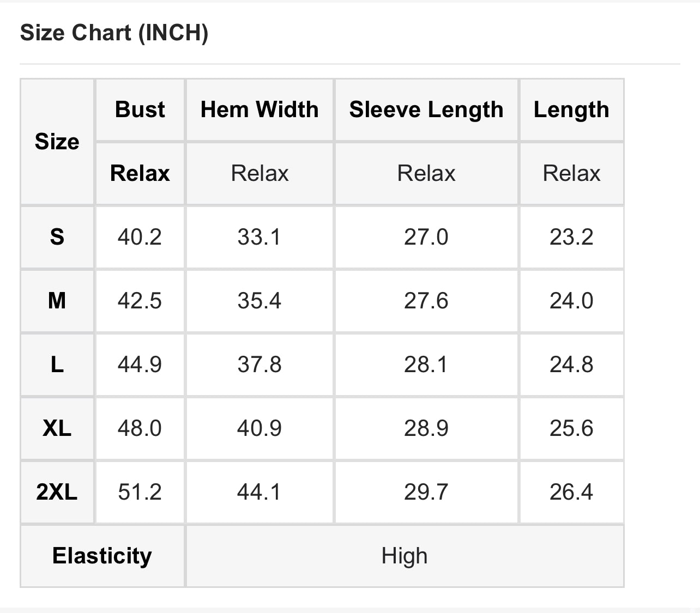Select the S size row label
Viewport: 700px width, 613px height.
pyautogui.click(x=57, y=237)
